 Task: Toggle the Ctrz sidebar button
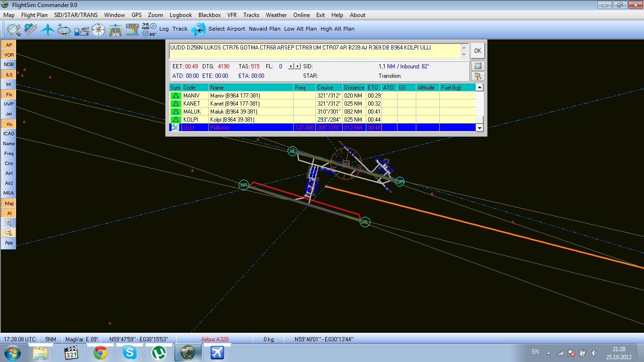(x=9, y=164)
